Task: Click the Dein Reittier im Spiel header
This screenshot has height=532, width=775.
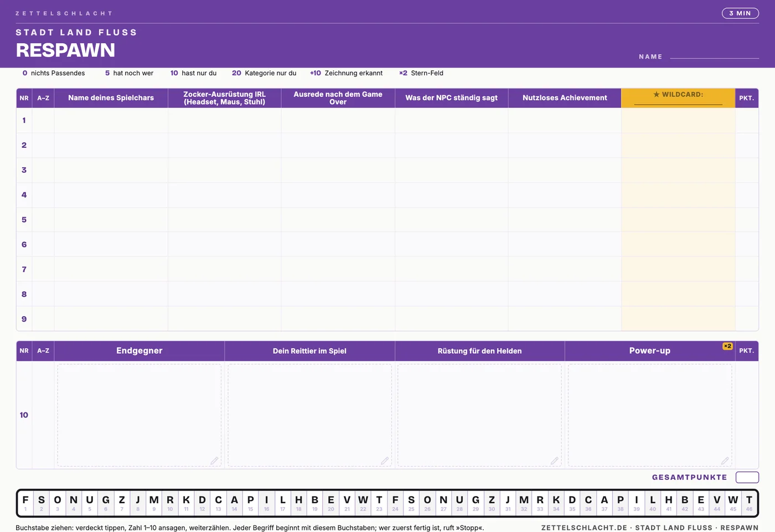Action: point(309,351)
